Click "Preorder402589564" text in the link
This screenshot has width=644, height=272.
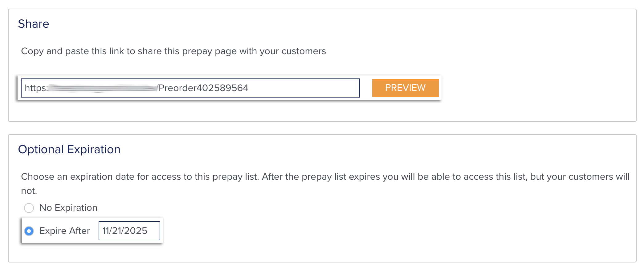[203, 88]
